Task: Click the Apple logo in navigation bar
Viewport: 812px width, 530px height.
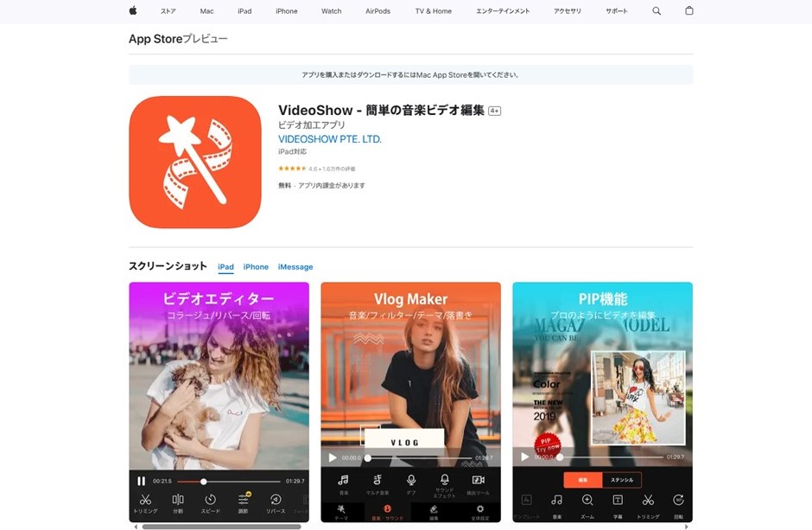Action: coord(133,11)
